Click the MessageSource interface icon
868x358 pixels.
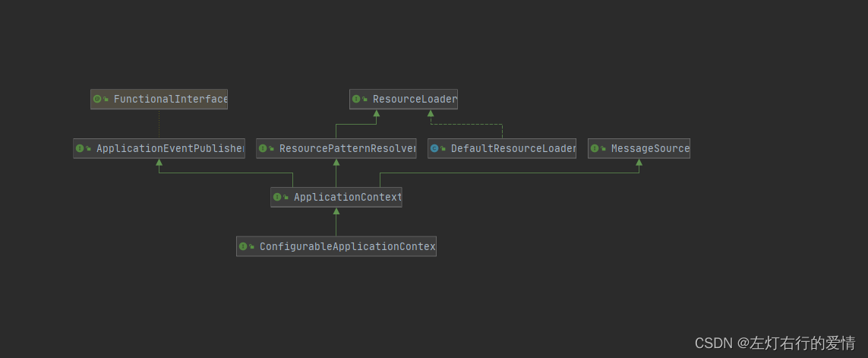(x=595, y=148)
